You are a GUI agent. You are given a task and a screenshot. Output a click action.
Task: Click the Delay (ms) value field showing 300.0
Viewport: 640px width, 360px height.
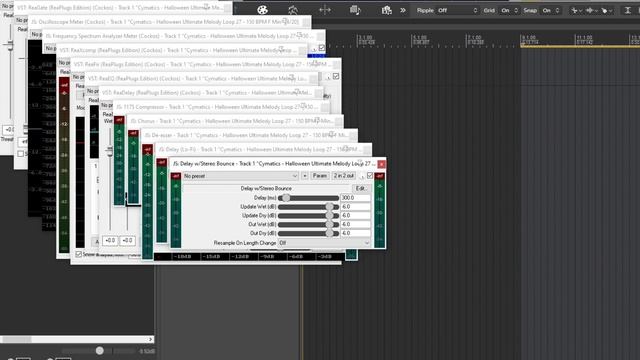coord(356,198)
